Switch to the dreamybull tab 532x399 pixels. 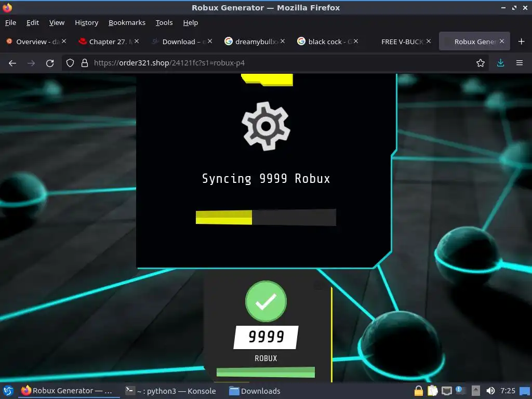point(255,42)
